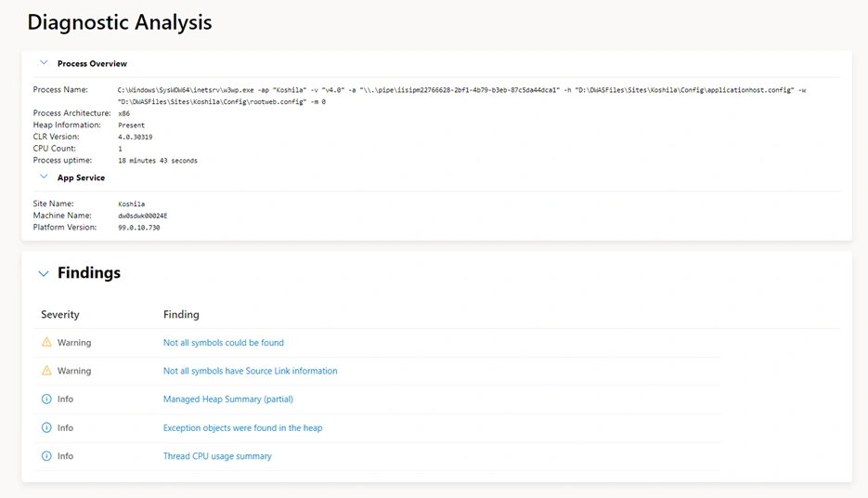Select the Process Architecture value x86
The image size is (868, 498).
[124, 113]
